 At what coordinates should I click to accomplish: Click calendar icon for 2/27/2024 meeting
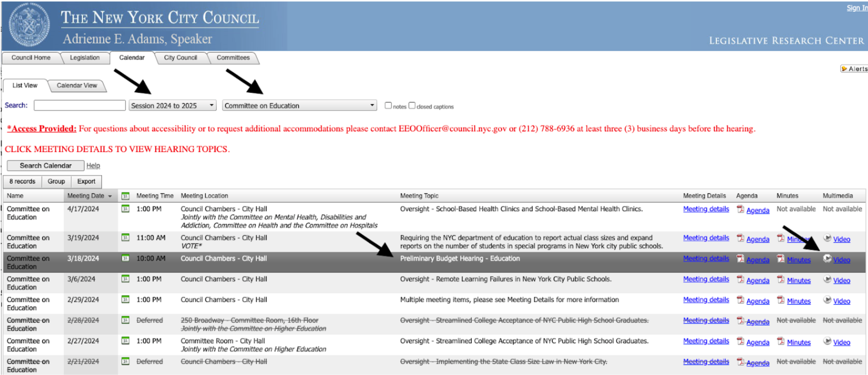125,341
